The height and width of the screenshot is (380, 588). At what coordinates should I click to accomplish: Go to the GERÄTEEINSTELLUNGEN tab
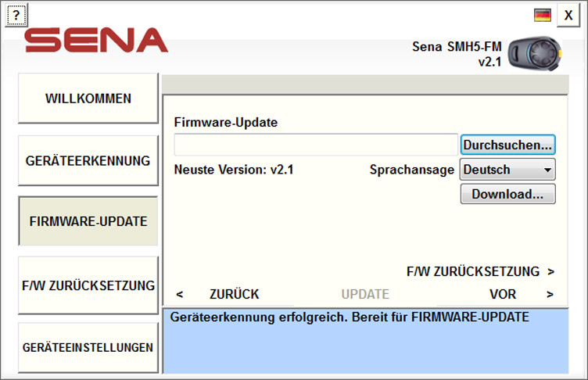pos(88,347)
